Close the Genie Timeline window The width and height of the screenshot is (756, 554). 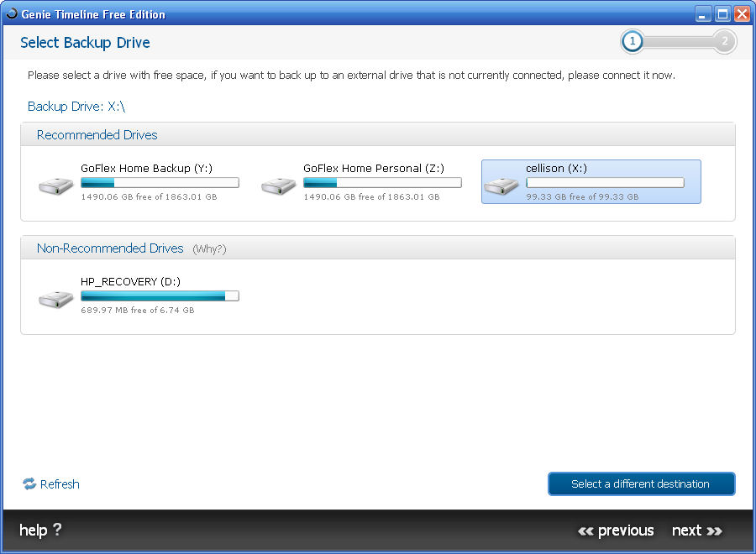742,14
